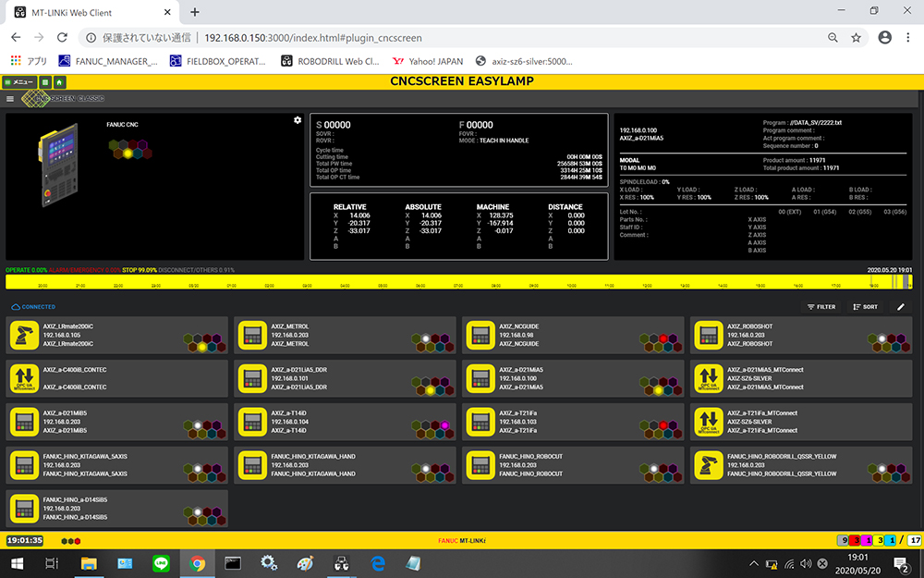Click the cyan status counter badge
This screenshot has width=924, height=578.
[891, 540]
